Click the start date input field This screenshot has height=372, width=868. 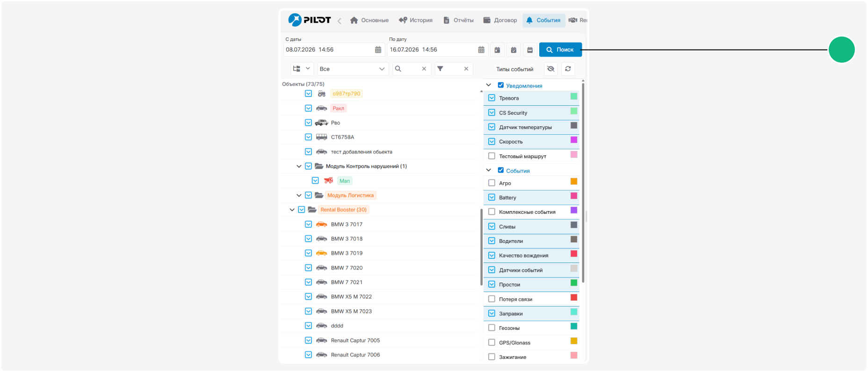[x=329, y=50]
